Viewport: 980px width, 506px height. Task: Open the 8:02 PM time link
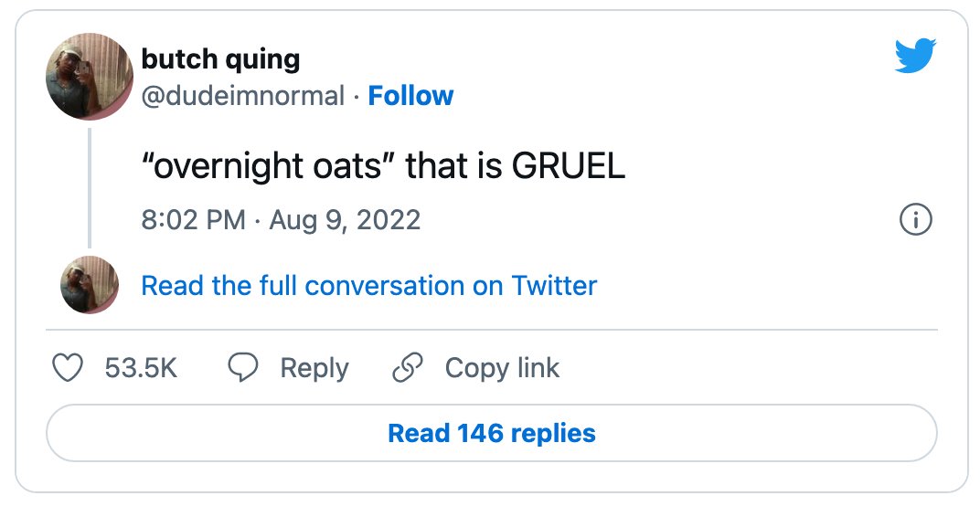pyautogui.click(x=194, y=220)
